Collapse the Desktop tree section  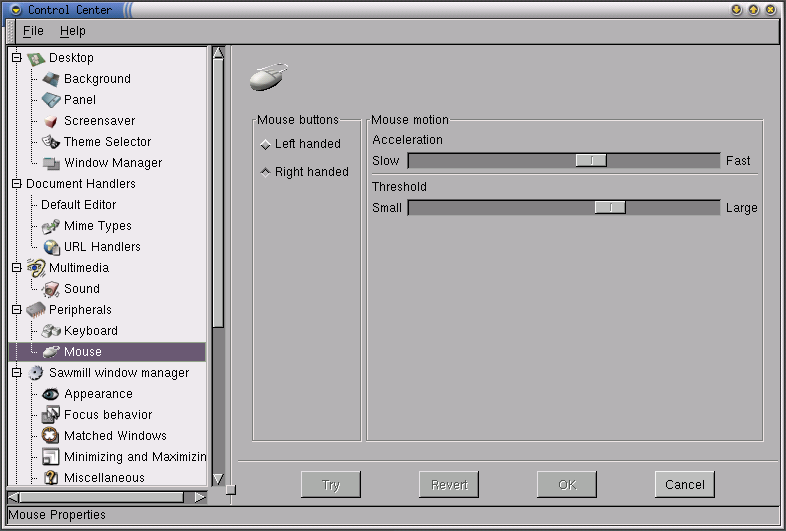coord(16,58)
